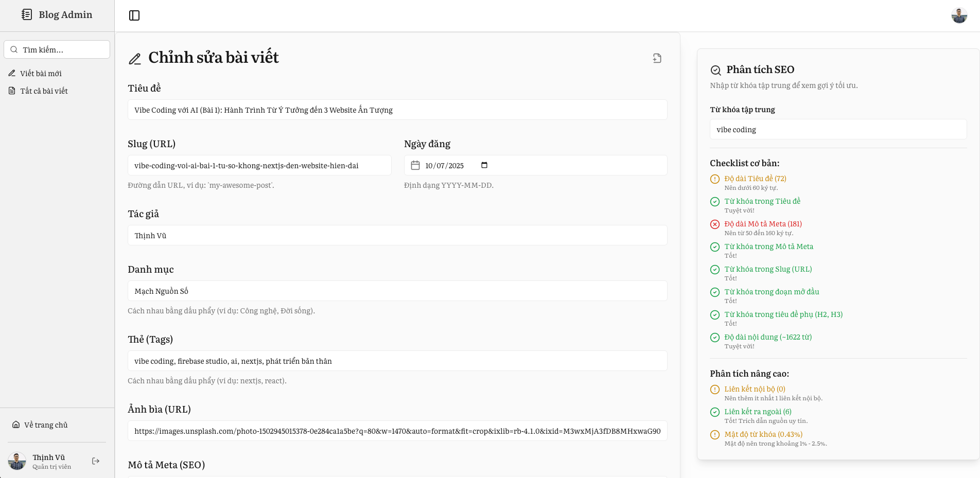Edit the Thẻ (Tags) field

[x=397, y=361]
